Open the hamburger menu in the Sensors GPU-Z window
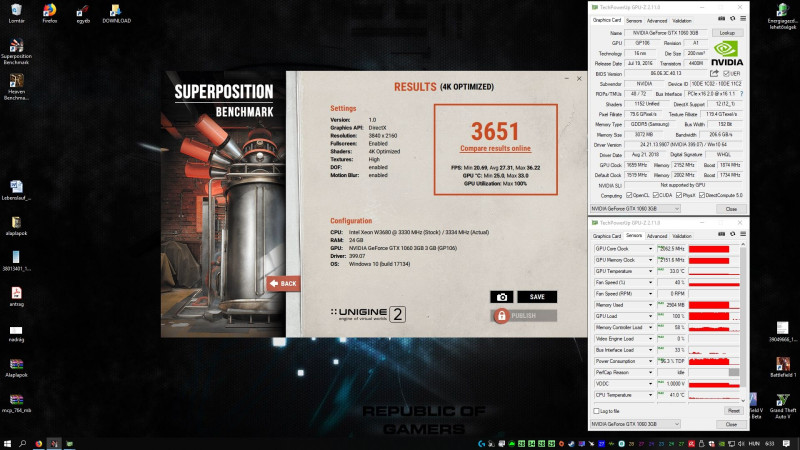This screenshot has height=450, width=800. coord(743,234)
